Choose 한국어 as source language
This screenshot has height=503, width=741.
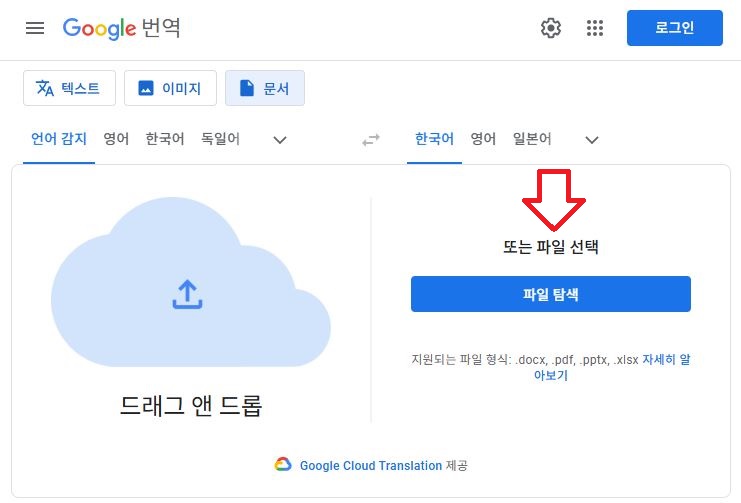(165, 139)
